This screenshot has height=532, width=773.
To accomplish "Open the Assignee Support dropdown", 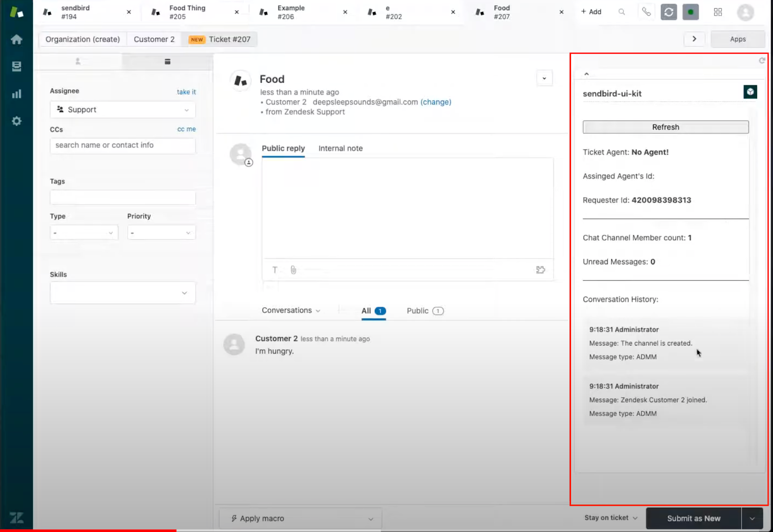I will pos(123,110).
